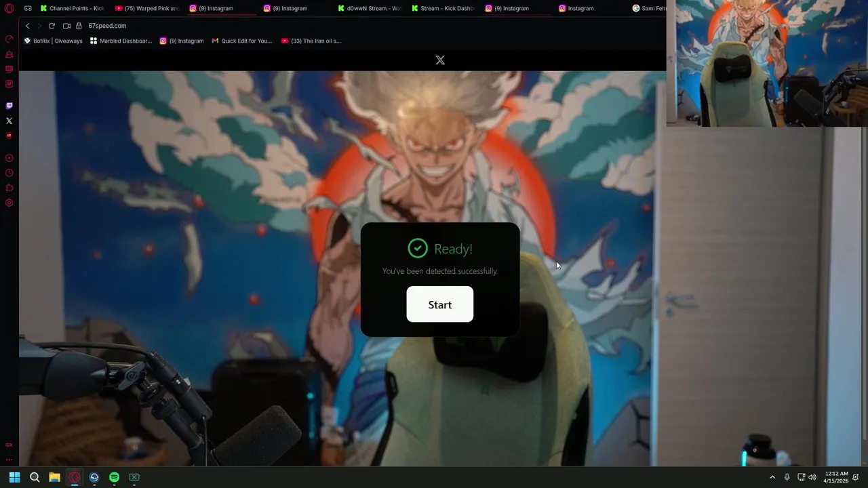Open the X logo link in the page header
Image resolution: width=868 pixels, height=488 pixels.
[440, 60]
